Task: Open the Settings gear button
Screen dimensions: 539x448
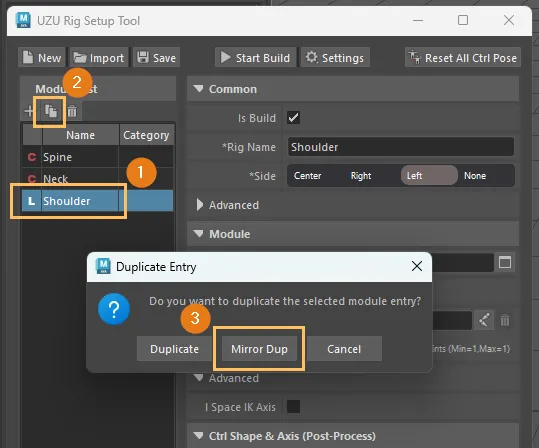Action: pyautogui.click(x=336, y=58)
